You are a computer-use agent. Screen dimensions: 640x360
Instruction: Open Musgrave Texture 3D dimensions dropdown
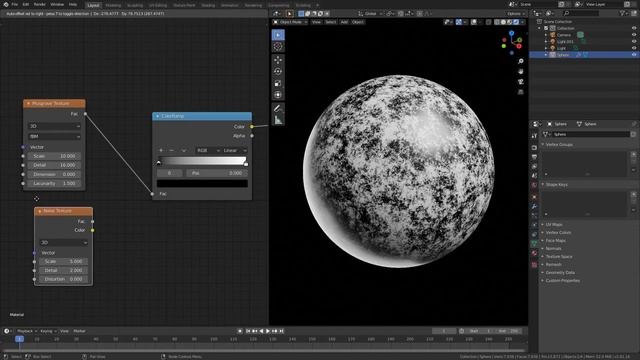[x=54, y=126]
